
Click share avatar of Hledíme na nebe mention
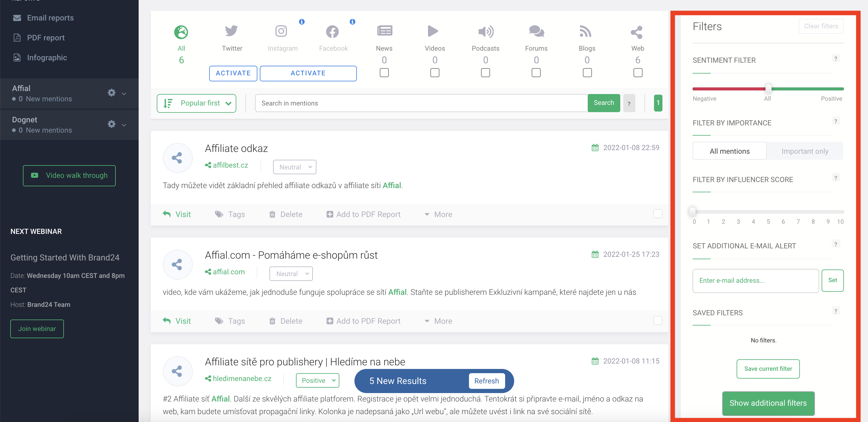[x=178, y=371]
